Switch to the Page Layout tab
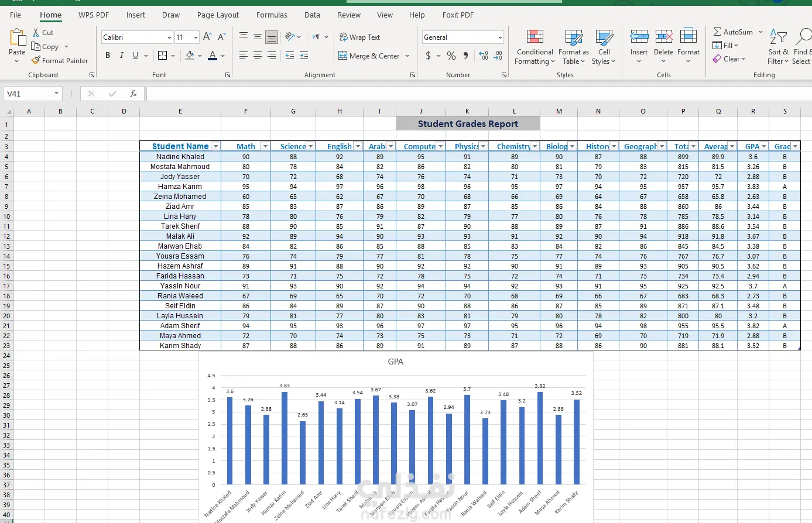 (x=218, y=15)
